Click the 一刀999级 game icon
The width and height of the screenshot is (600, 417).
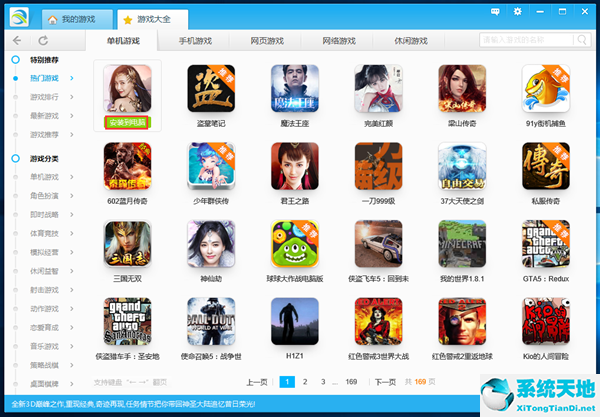coord(378,166)
